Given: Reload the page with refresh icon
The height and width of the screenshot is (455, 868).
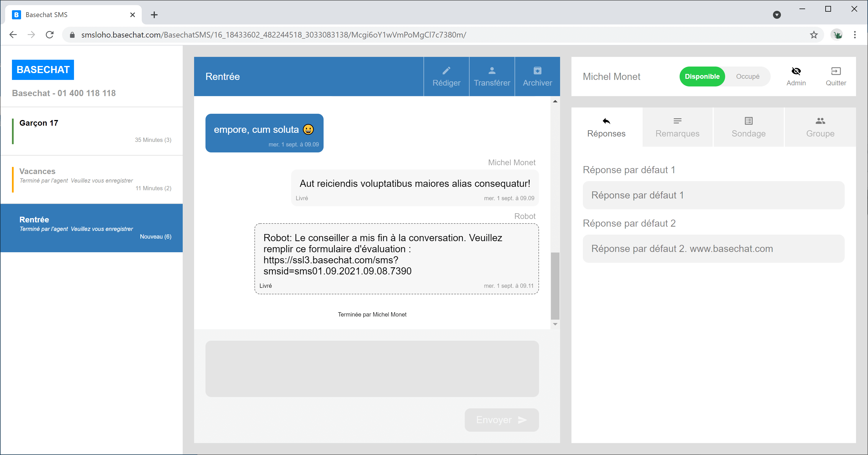Looking at the screenshot, I should 50,35.
